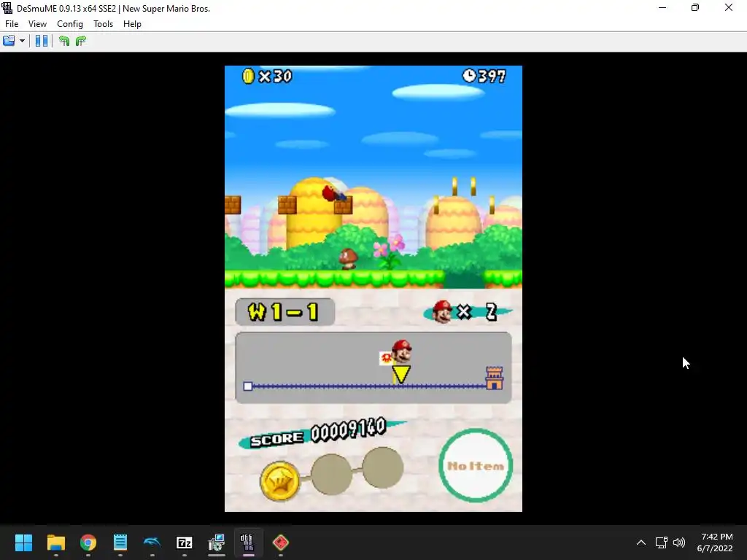Screen dimensions: 747x560
Task: Open the Help menu
Action: [132, 24]
